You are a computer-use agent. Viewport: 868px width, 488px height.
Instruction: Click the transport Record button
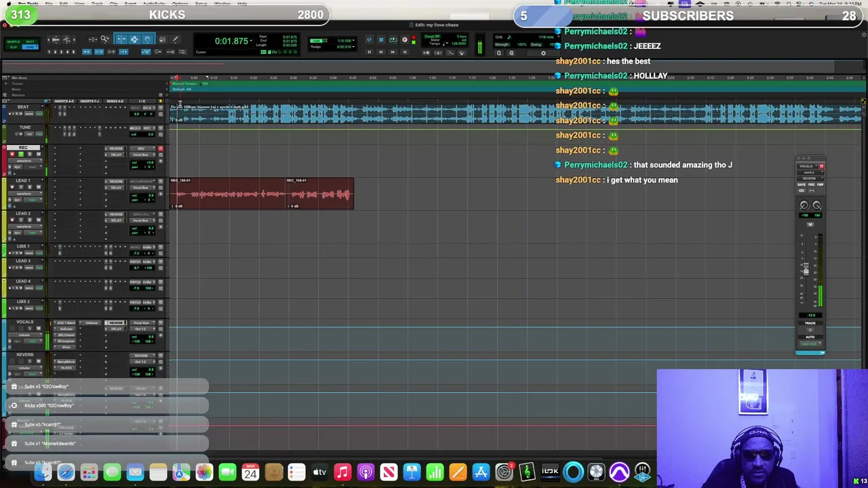[405, 39]
